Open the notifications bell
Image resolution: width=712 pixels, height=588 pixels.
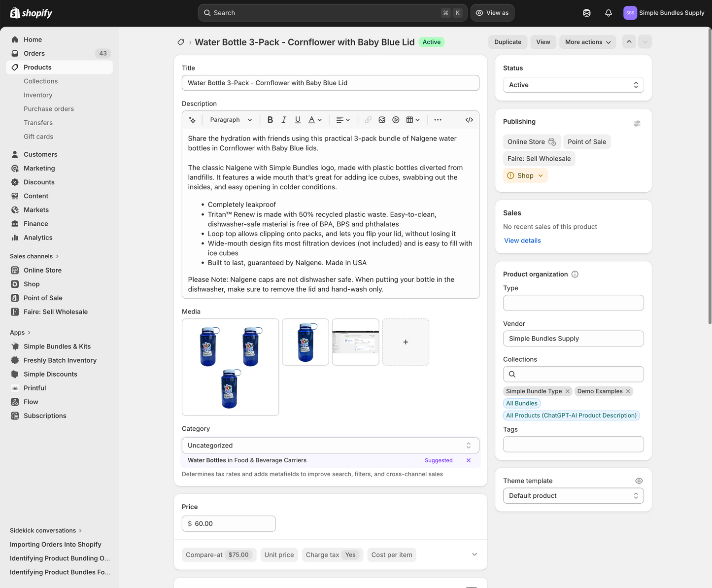click(609, 13)
